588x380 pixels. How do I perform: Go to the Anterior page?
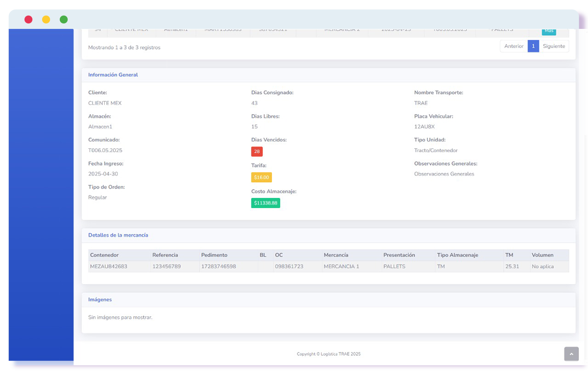pyautogui.click(x=514, y=46)
